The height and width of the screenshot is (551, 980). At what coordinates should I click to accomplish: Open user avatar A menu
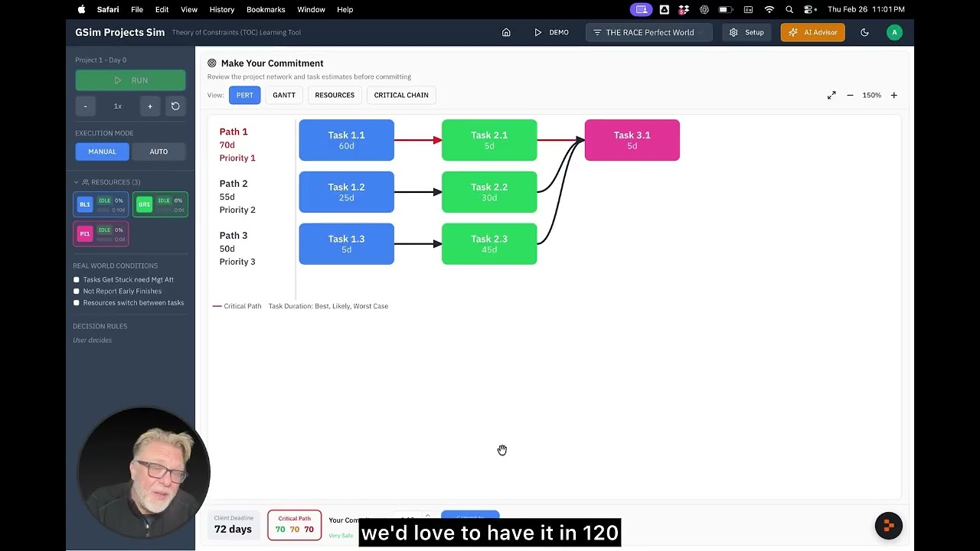coord(894,32)
